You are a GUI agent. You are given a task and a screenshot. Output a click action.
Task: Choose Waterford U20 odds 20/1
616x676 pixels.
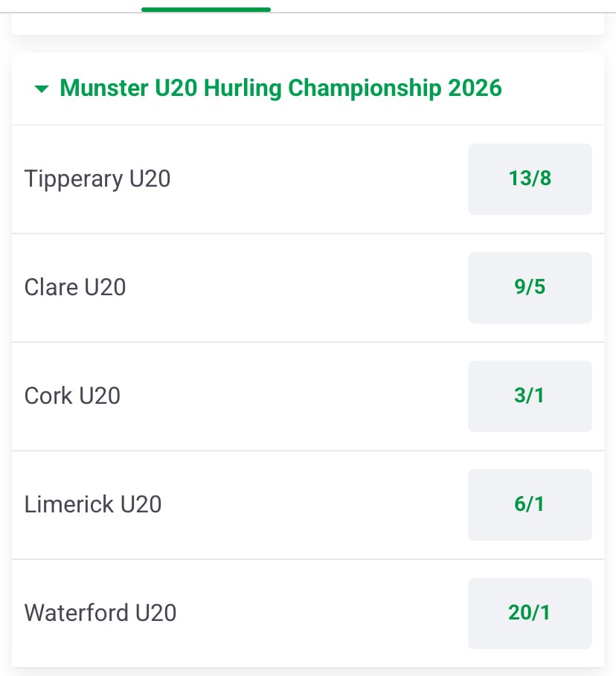click(x=530, y=614)
